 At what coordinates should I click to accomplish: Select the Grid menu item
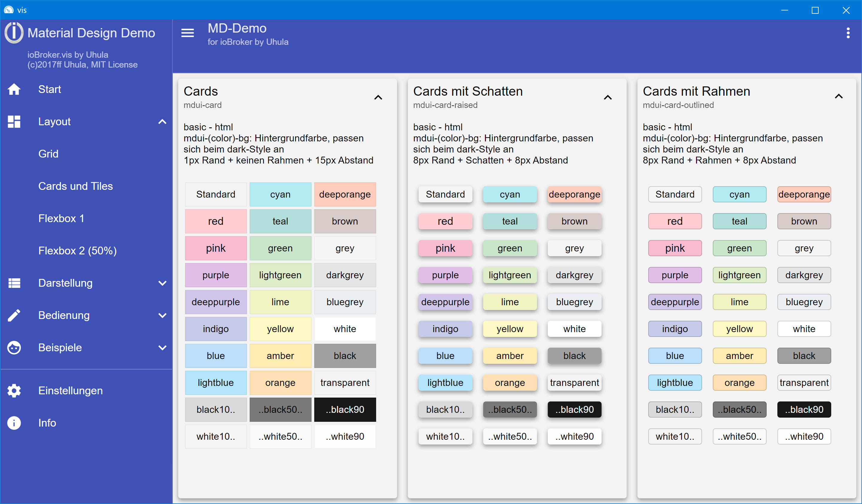pyautogui.click(x=48, y=154)
